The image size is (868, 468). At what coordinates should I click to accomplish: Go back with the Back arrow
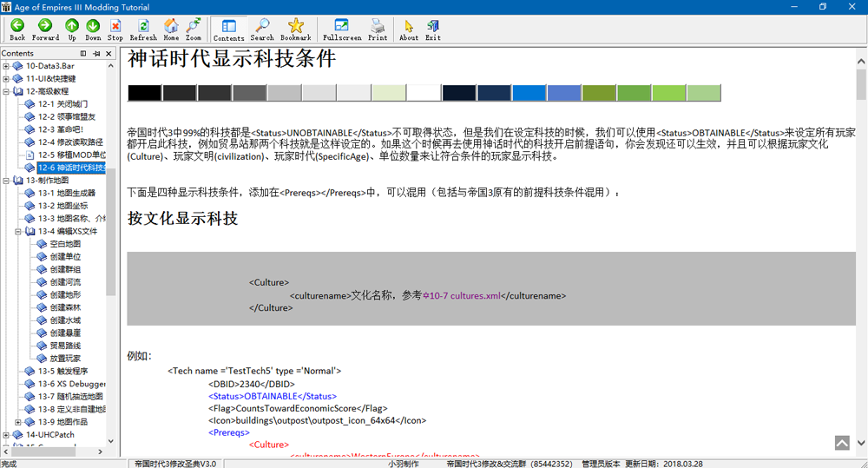pos(17,30)
